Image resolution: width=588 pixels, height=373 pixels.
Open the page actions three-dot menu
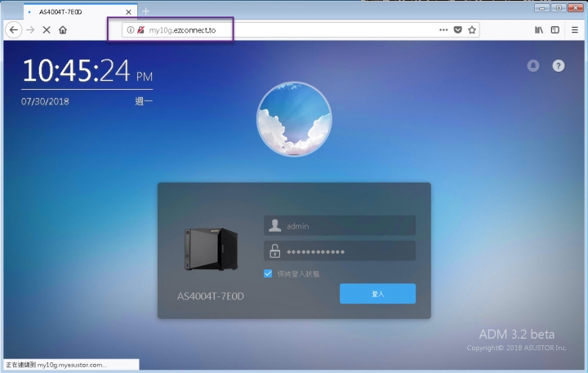443,30
